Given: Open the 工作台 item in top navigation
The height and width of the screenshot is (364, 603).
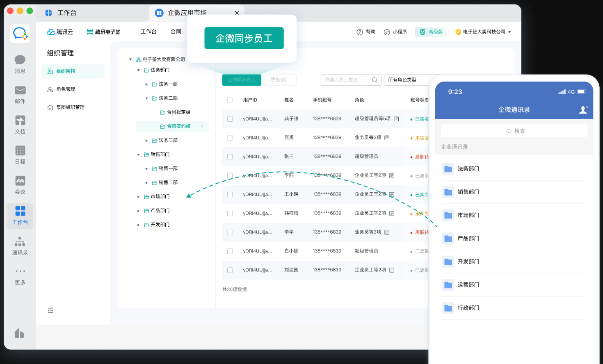Looking at the screenshot, I should click(148, 32).
